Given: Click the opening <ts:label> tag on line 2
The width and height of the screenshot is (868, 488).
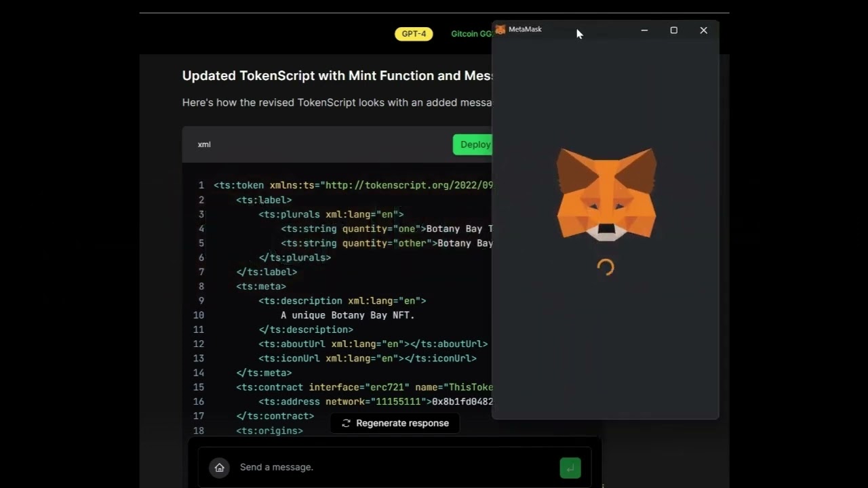Looking at the screenshot, I should 264,200.
